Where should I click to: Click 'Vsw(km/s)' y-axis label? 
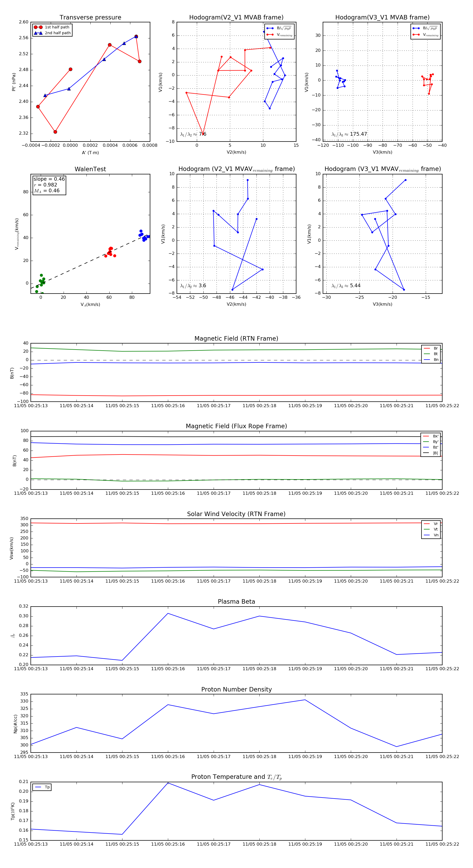point(12,548)
